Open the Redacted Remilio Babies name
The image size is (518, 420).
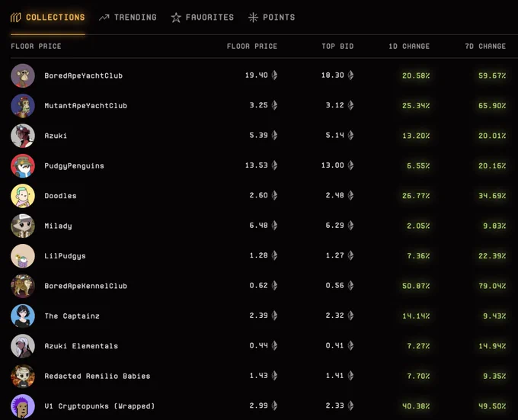click(98, 376)
